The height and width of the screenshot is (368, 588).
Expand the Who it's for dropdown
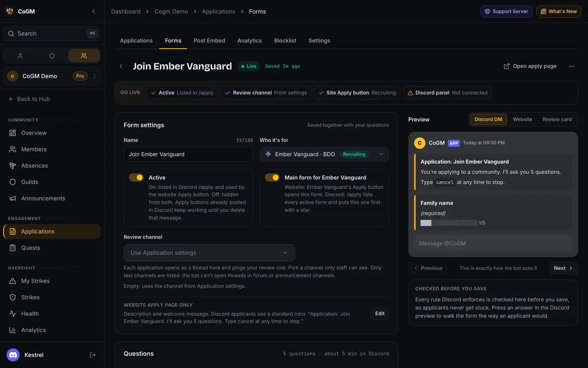324,154
